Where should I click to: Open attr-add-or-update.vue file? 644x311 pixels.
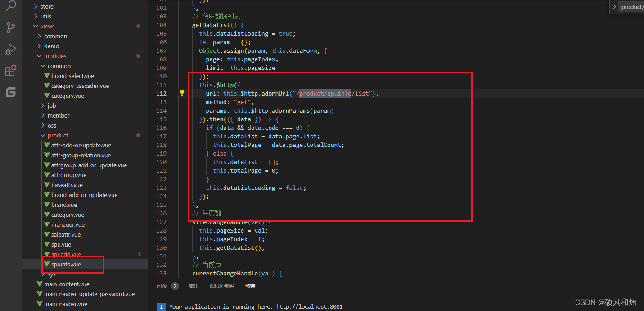pyautogui.click(x=81, y=145)
